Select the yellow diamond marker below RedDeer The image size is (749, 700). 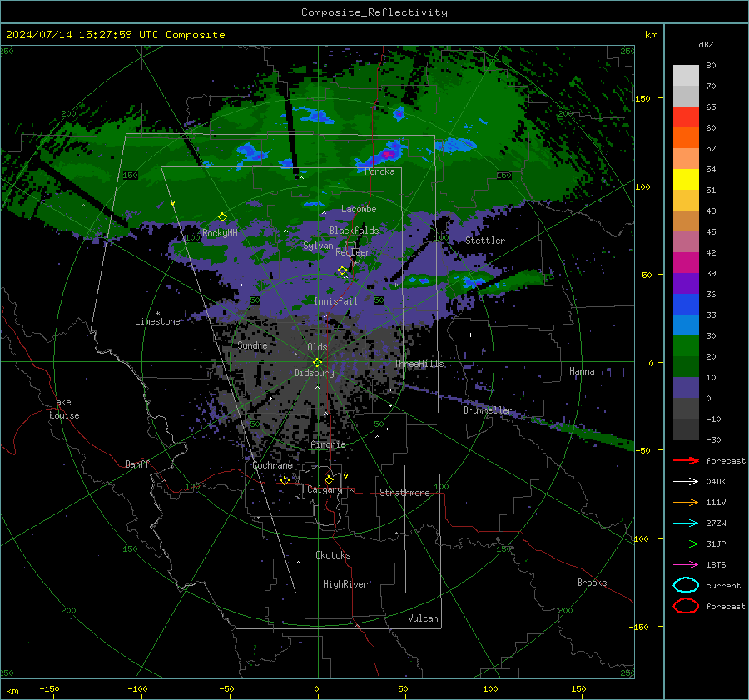342,271
